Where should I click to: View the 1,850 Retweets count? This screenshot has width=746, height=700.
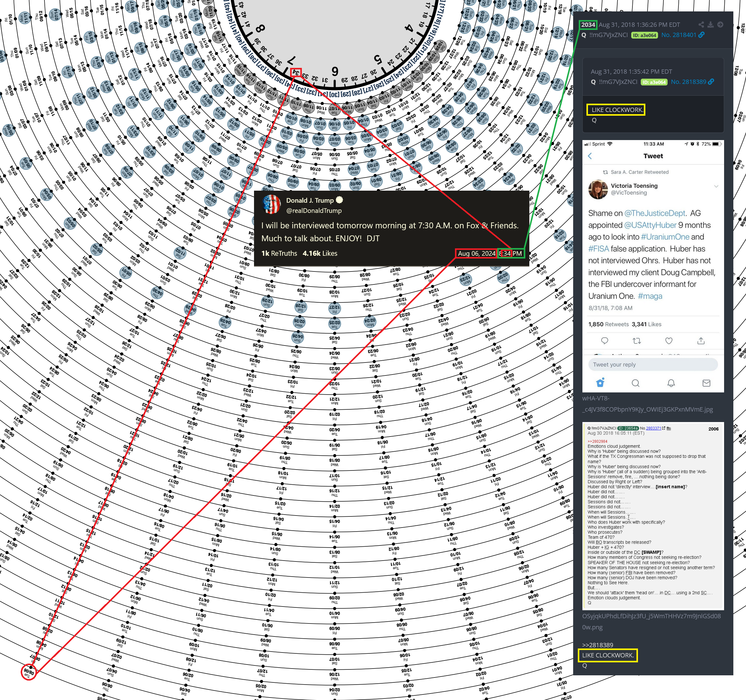[609, 324]
